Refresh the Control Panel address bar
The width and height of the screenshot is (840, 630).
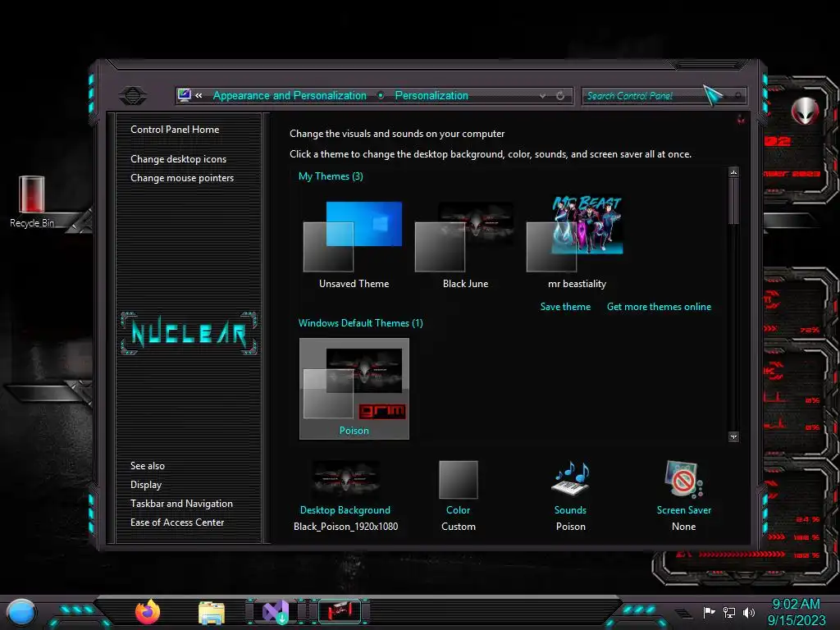[x=560, y=95]
